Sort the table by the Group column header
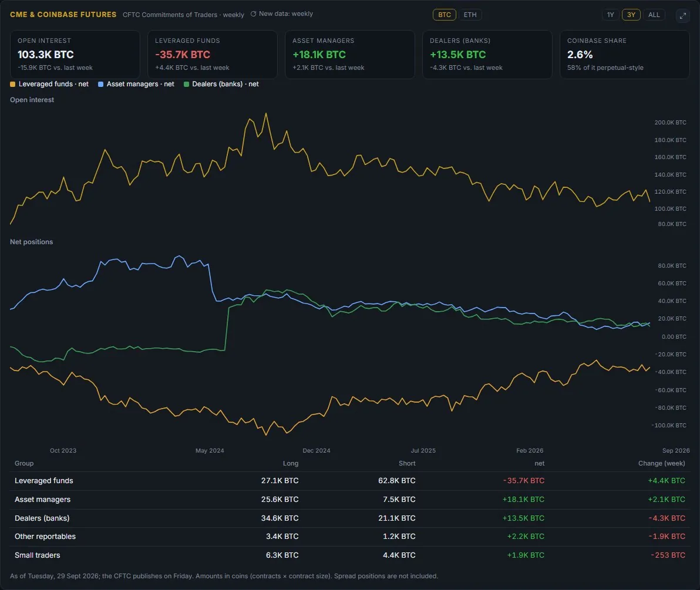The height and width of the screenshot is (590, 700). click(x=24, y=463)
